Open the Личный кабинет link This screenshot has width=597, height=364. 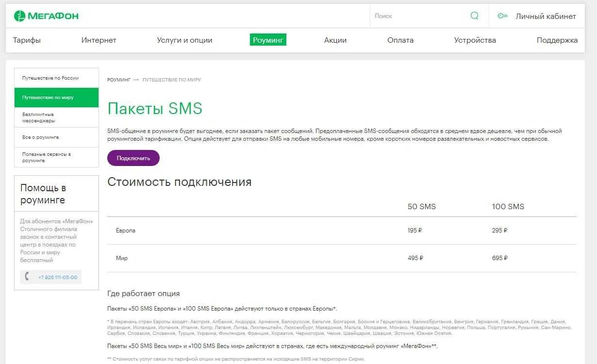pyautogui.click(x=546, y=16)
